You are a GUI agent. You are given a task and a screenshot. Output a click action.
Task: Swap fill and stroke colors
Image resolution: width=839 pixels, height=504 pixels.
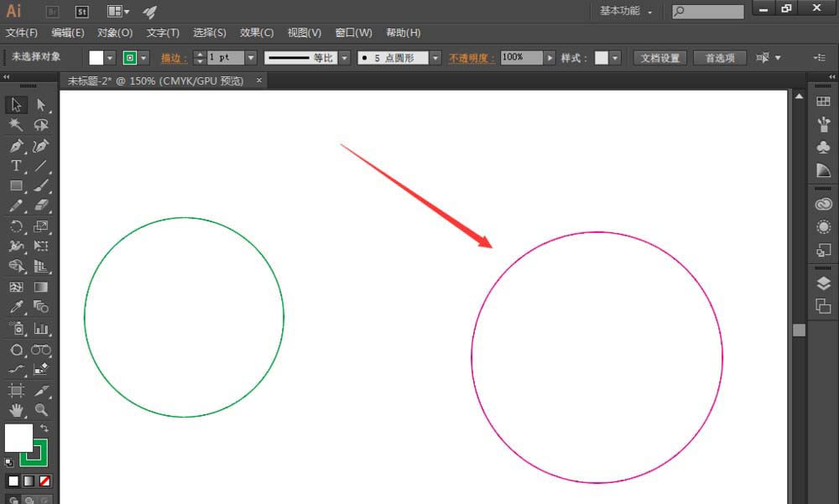click(x=44, y=428)
